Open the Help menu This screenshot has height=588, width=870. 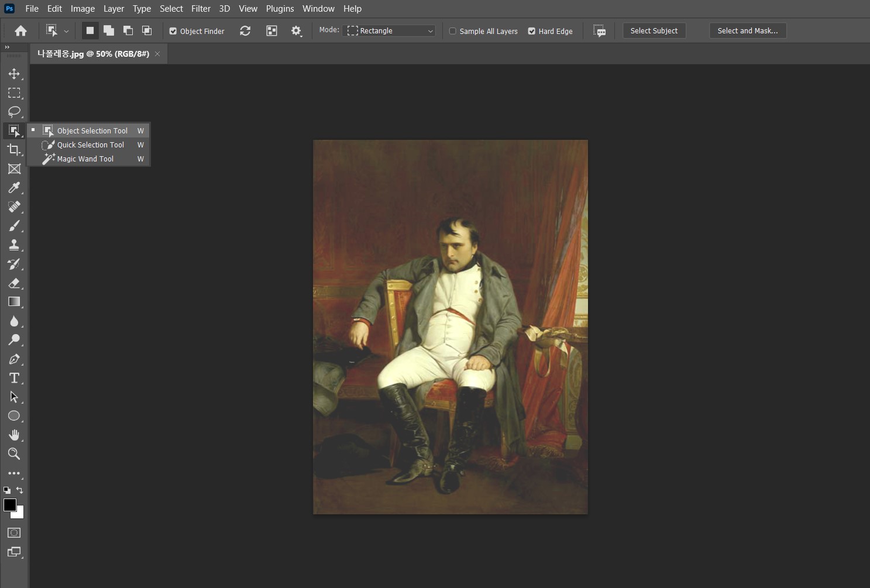coord(352,9)
